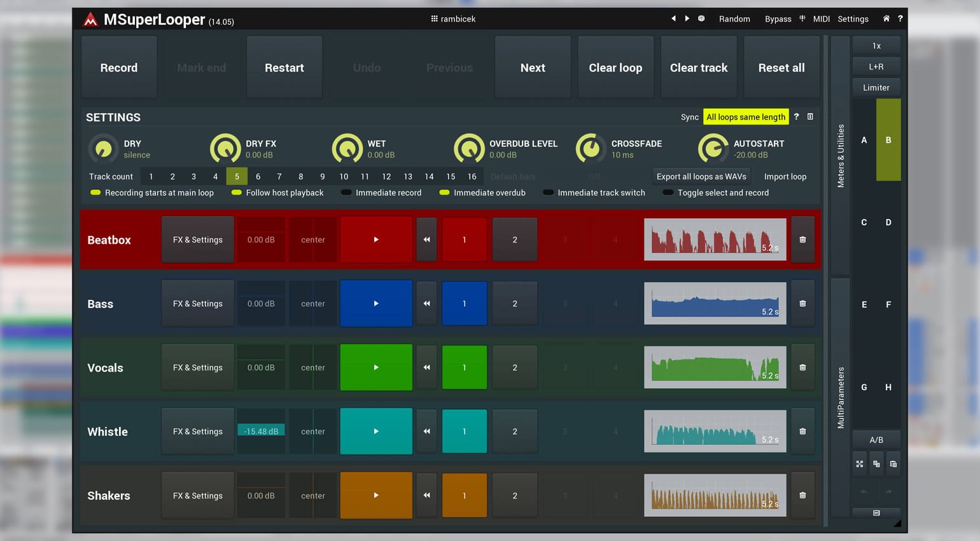Open FX & Settings for Beatbox
The image size is (980, 541).
(198, 240)
